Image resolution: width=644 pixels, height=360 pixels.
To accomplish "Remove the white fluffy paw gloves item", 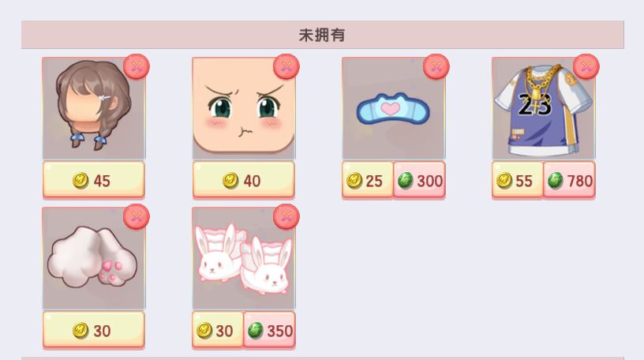I will pyautogui.click(x=137, y=216).
